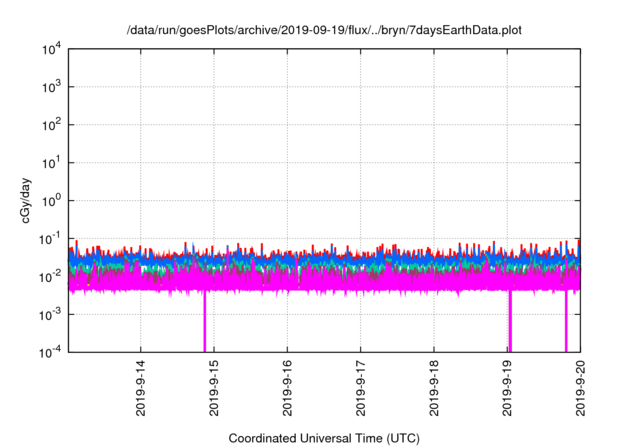Screen dimensions: 640x448
Task: Click the Coordinated Universal Time (UTC) label
Action: pos(324,438)
